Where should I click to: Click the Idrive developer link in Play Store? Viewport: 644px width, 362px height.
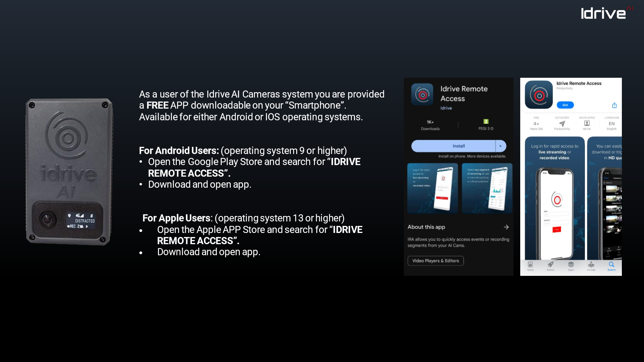click(x=446, y=108)
